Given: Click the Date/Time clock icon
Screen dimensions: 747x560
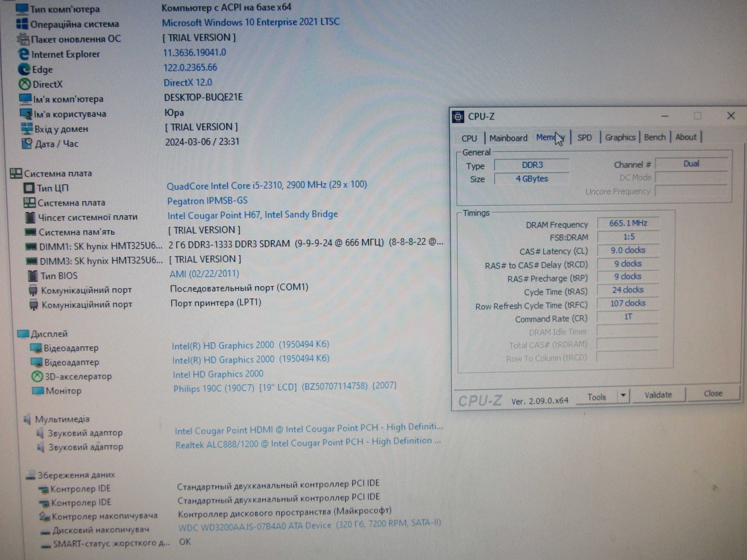Looking at the screenshot, I should 27,144.
